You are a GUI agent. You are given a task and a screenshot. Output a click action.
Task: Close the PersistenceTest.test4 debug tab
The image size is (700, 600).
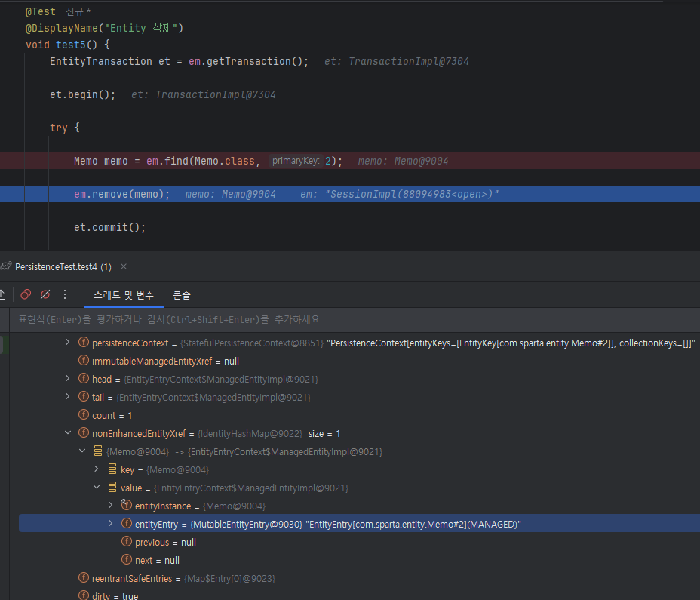[x=124, y=266]
